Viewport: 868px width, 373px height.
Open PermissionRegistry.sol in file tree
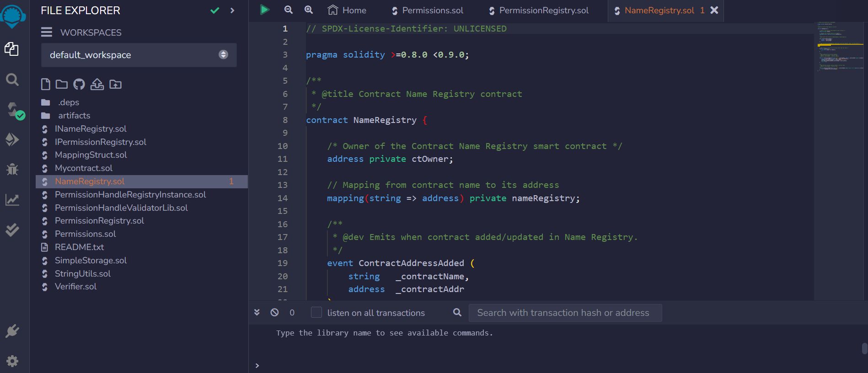[99, 221]
